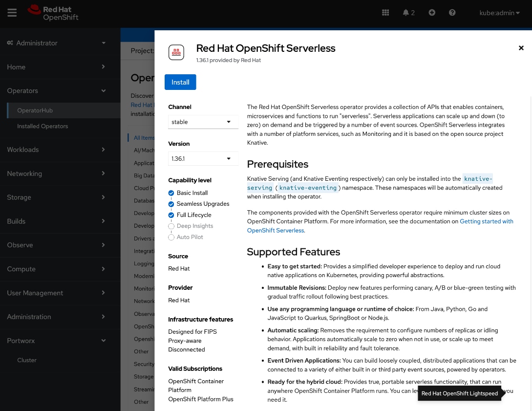Click the plus quick-create icon

432,12
